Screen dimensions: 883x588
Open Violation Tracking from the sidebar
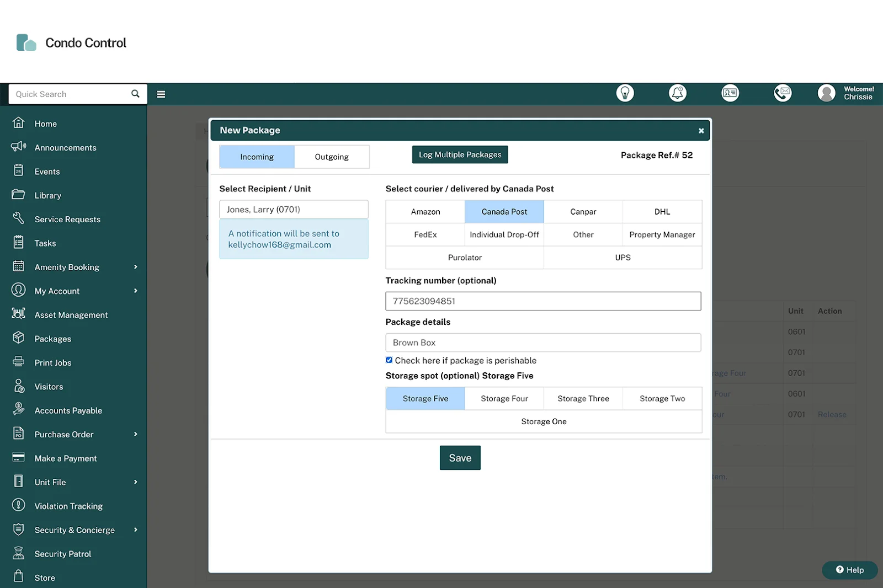click(68, 506)
